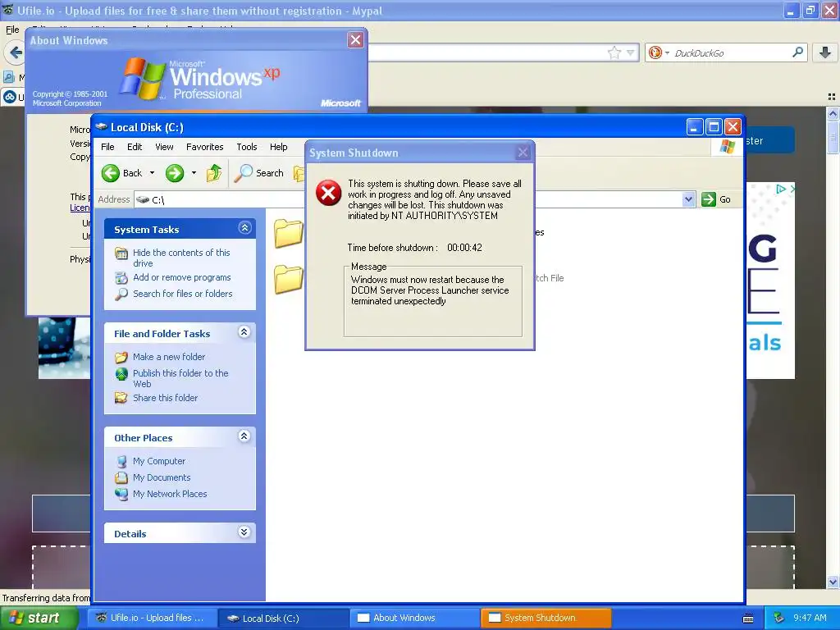
Task: Open My Documents from Other Places
Action: tap(162, 477)
